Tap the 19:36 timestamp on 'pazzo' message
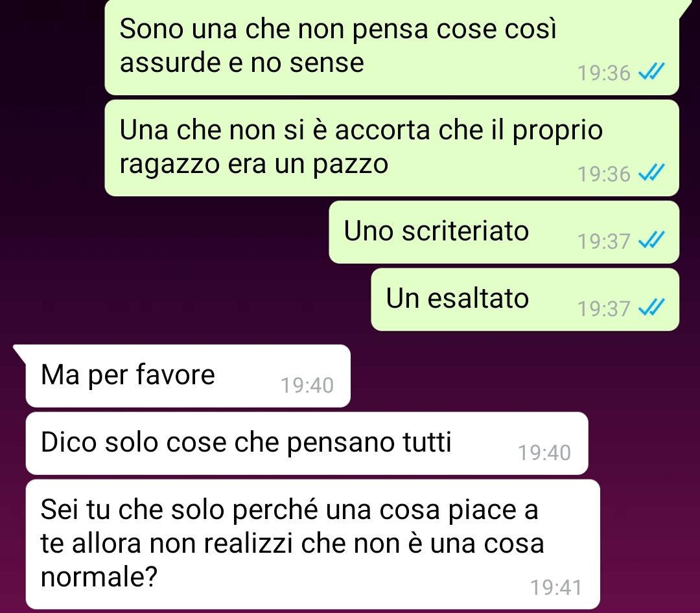This screenshot has height=613, width=700. coord(603,174)
